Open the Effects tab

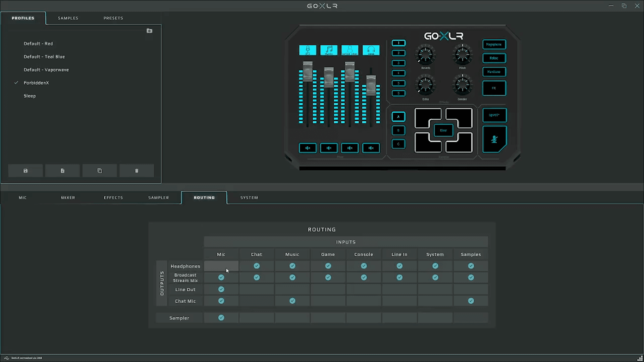tap(113, 198)
